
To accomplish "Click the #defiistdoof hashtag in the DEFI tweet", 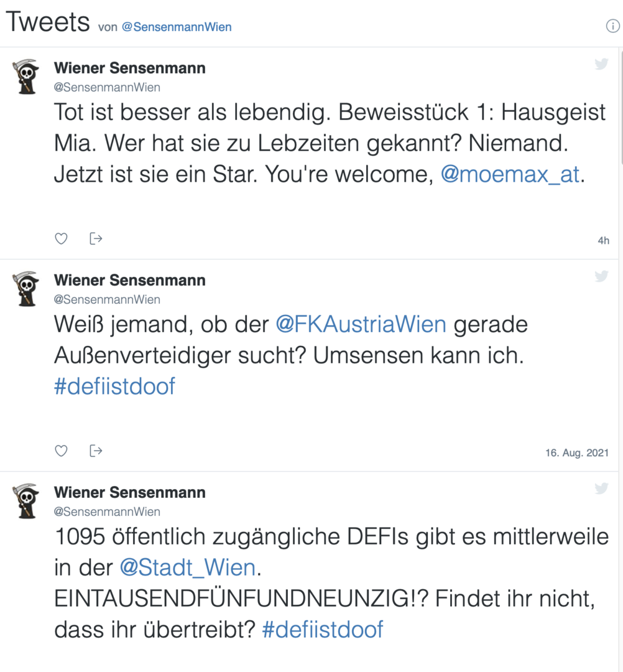I will point(324,629).
